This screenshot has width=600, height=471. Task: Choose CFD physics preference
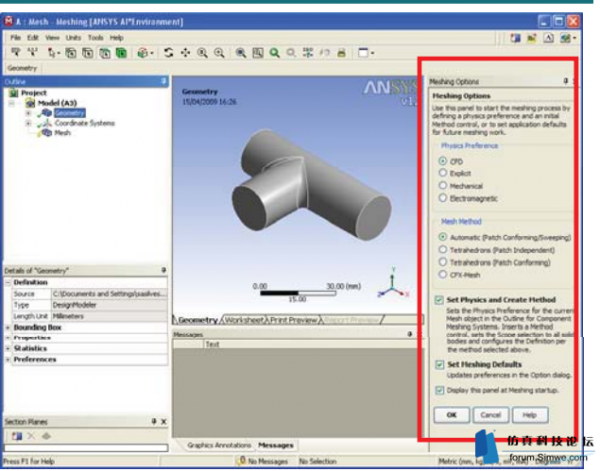click(443, 161)
